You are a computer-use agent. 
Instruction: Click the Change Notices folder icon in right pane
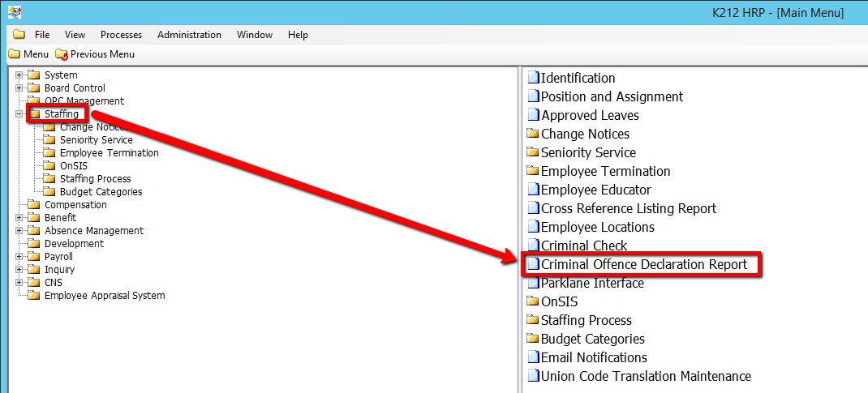533,134
